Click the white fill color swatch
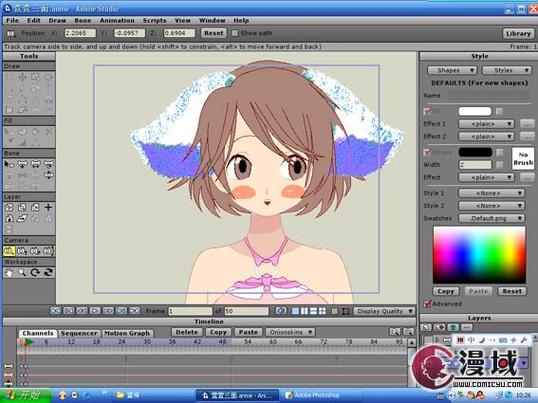Screen dimensions: 538x403 pyautogui.click(x=475, y=111)
